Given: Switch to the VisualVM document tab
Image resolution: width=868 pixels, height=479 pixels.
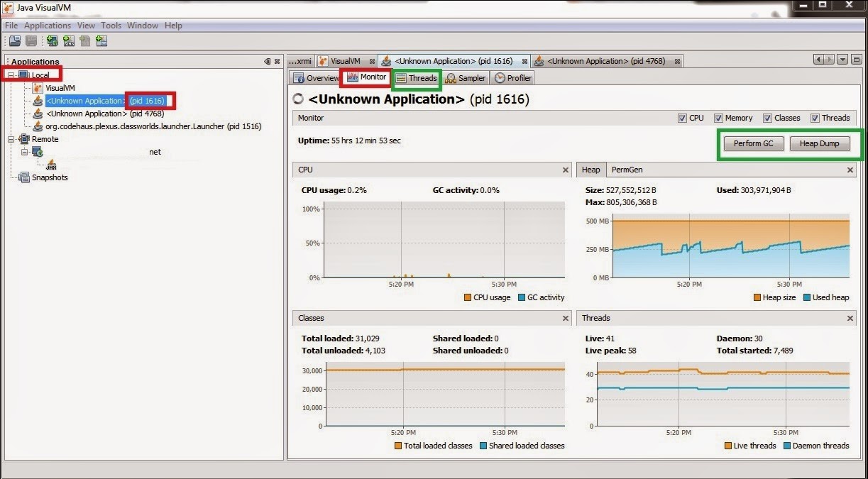Looking at the screenshot, I should click(x=346, y=61).
